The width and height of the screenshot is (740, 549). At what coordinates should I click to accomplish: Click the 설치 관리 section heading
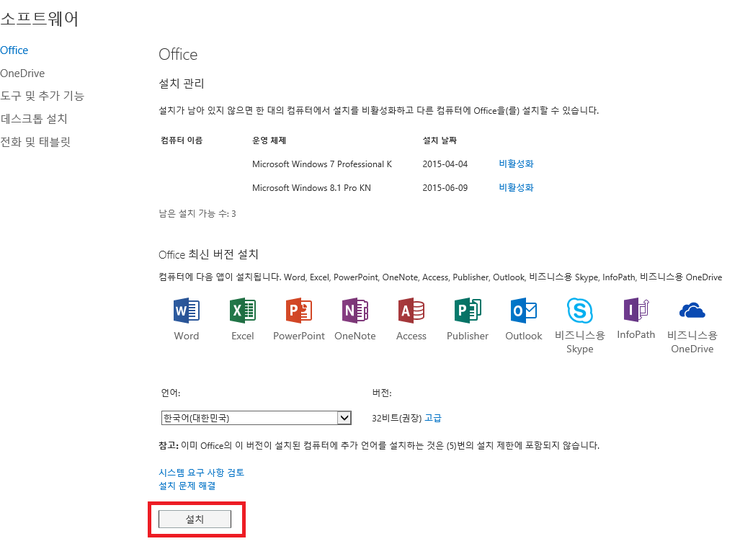tap(181, 84)
